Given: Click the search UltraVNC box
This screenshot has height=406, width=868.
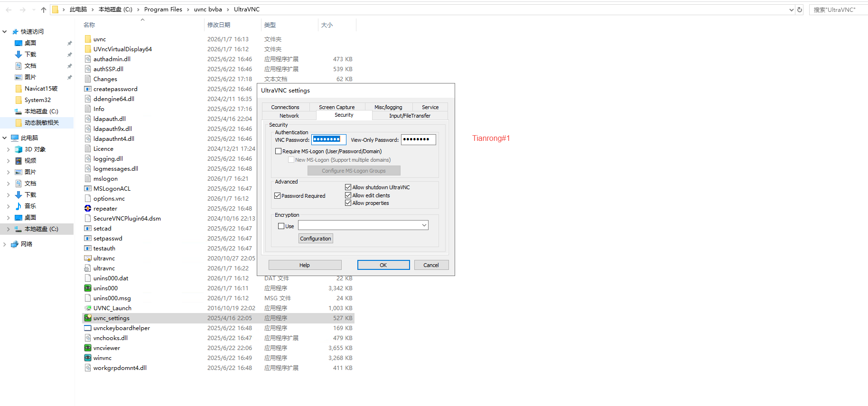Looking at the screenshot, I should 838,9.
